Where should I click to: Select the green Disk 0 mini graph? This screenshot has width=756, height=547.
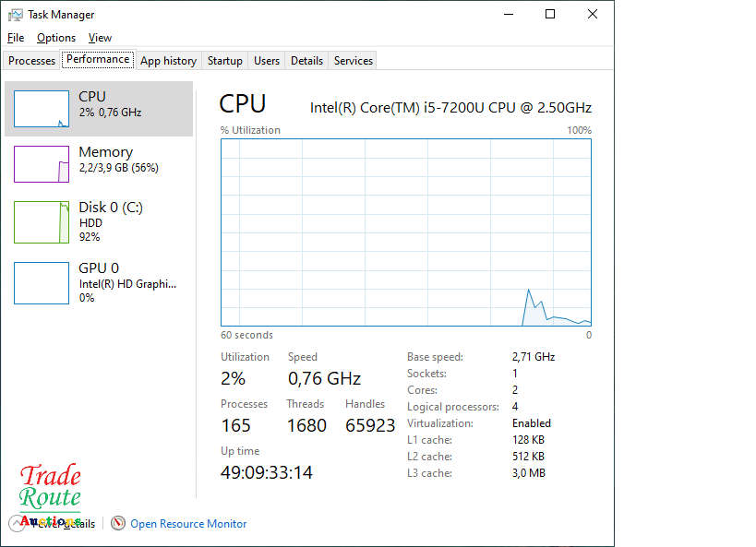[x=42, y=222]
